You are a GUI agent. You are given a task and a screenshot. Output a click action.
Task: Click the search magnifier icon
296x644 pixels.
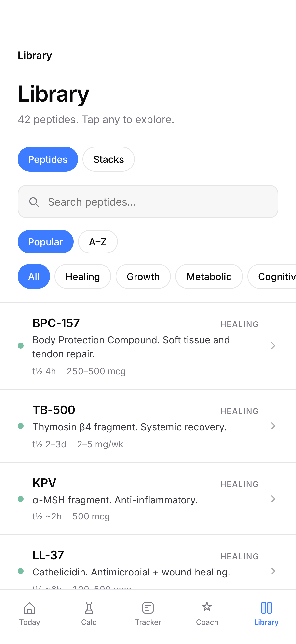[34, 201]
